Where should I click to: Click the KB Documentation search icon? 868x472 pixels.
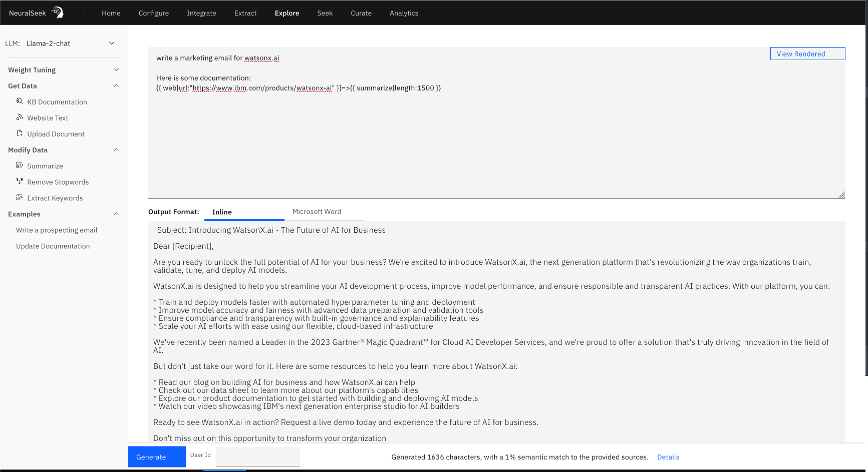pyautogui.click(x=20, y=101)
